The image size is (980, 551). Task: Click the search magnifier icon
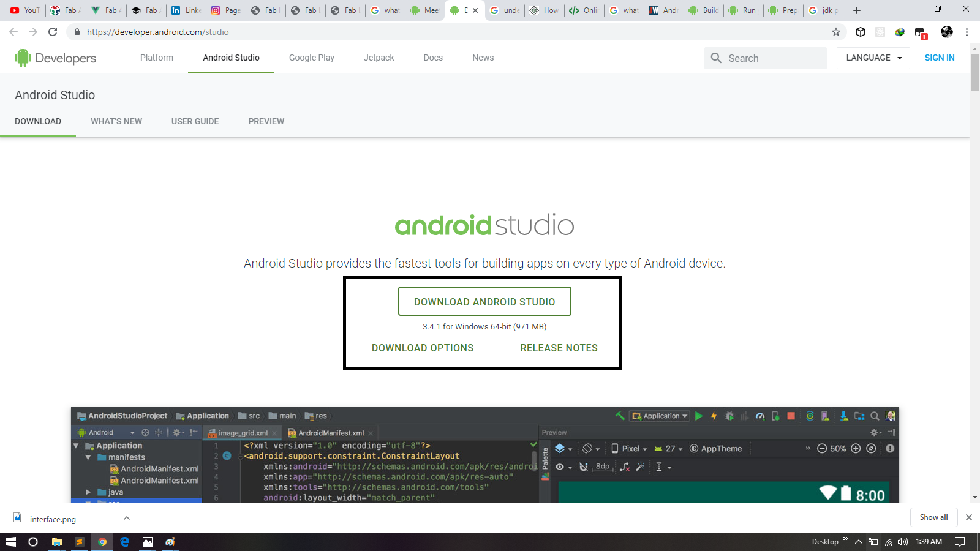point(716,58)
